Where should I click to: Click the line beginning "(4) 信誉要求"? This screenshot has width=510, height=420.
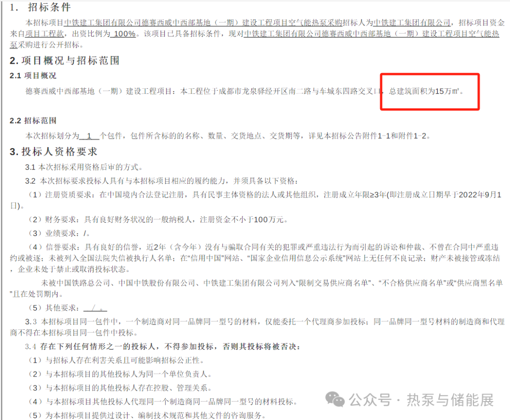pos(255,258)
